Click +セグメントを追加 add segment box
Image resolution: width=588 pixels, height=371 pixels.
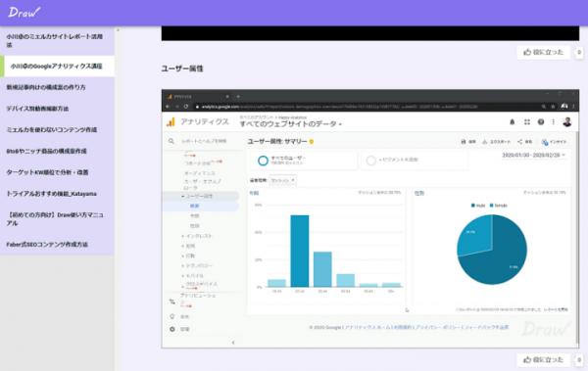point(415,160)
